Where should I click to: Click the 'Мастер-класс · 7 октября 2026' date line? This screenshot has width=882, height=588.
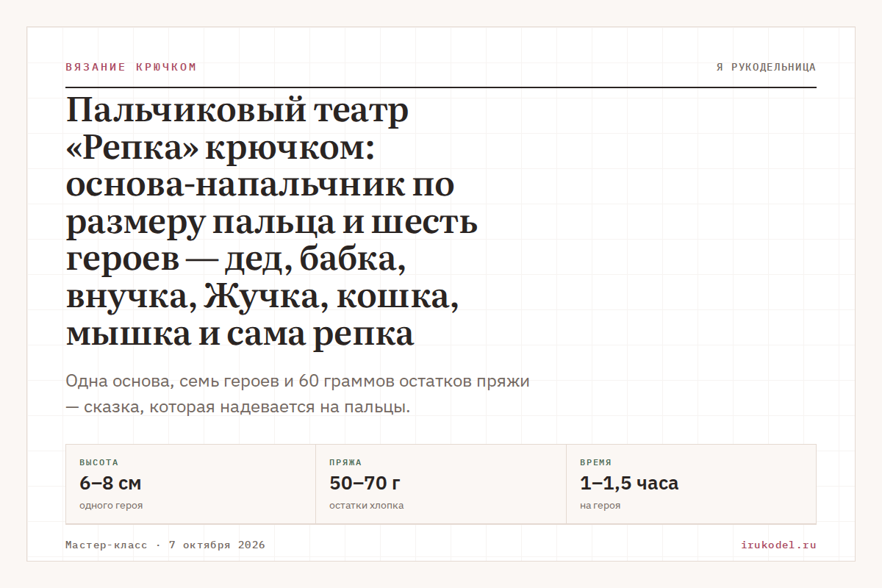point(165,545)
